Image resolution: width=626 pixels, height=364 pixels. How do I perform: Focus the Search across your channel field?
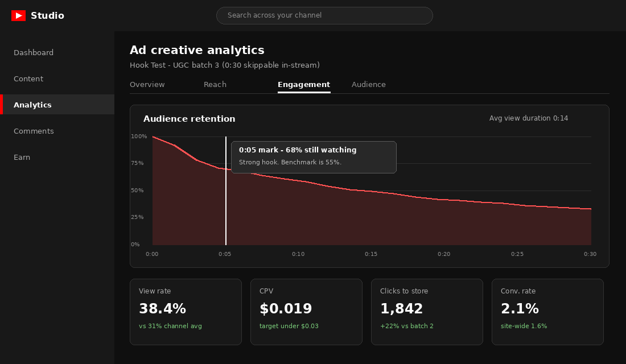pyautogui.click(x=324, y=15)
